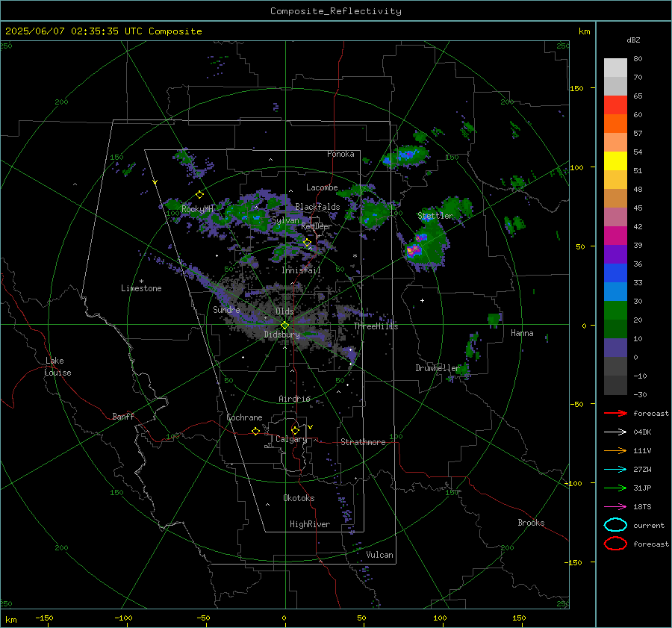Viewport: 672px width, 628px height.
Task: Select the royal blue swatch in dBZ scale
Action: coord(615,273)
